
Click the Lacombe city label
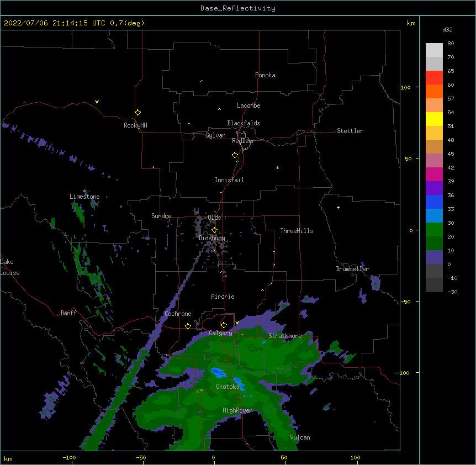click(248, 105)
